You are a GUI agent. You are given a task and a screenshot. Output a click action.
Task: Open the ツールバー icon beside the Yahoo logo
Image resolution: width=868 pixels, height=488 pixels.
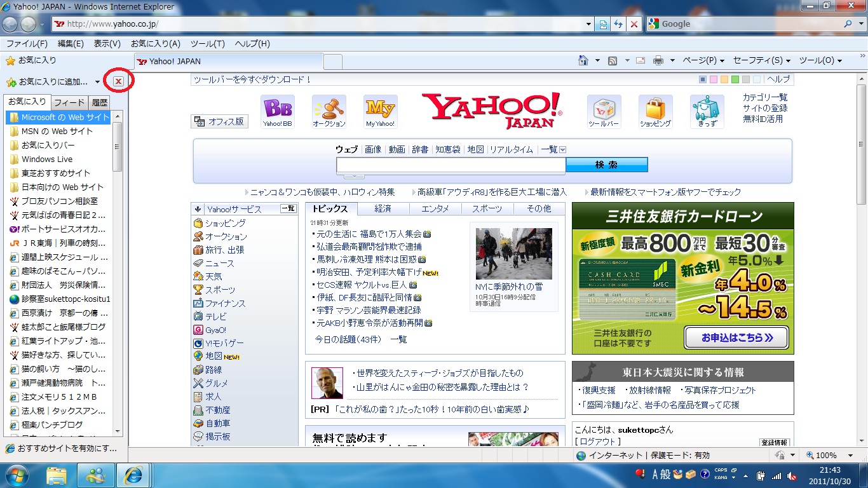(604, 112)
